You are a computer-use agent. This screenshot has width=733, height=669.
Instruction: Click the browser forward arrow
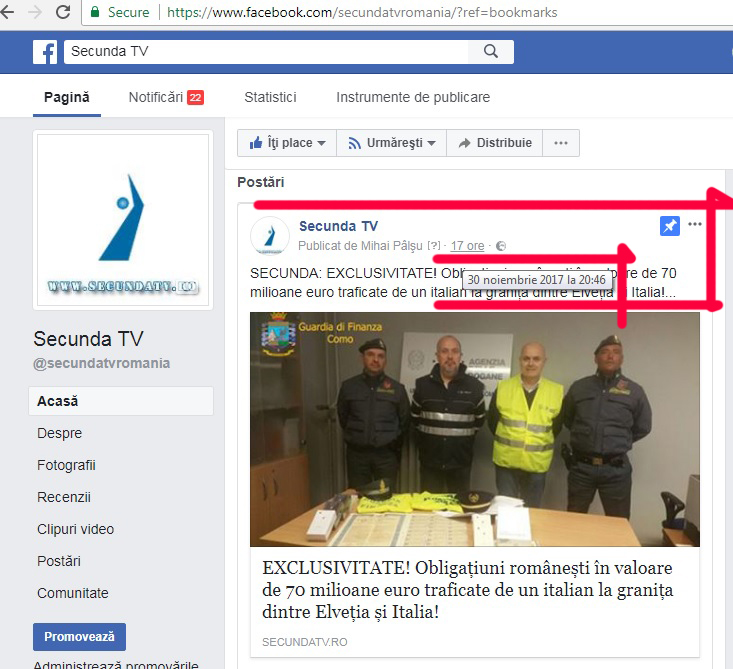pos(34,12)
